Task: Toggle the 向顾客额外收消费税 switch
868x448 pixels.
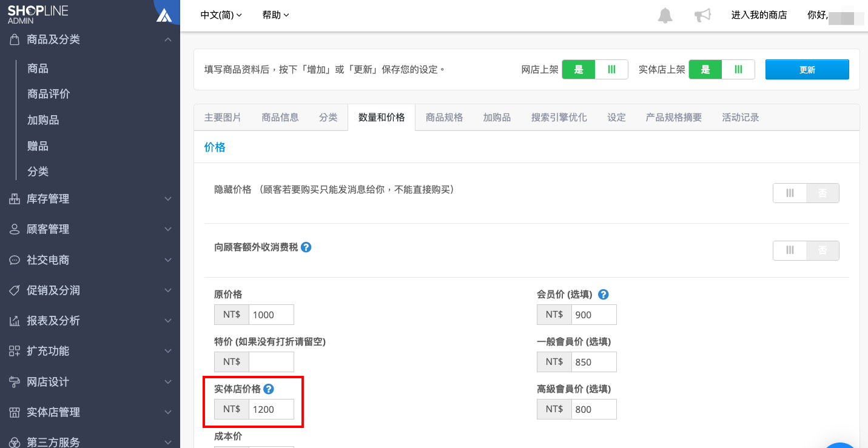Action: click(806, 250)
